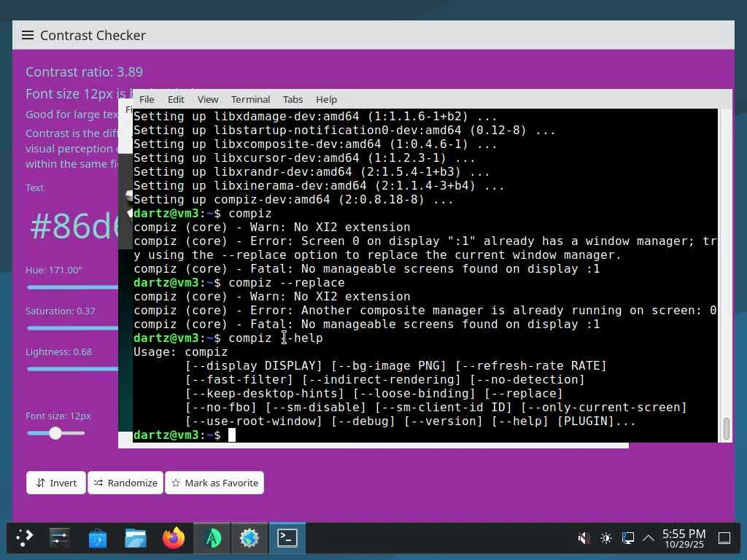Click the 'Setting up compiz-dev:amd64' line

293,200
